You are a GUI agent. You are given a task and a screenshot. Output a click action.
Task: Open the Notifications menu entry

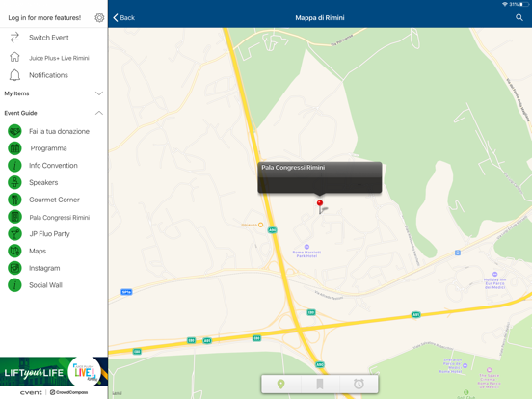(48, 75)
